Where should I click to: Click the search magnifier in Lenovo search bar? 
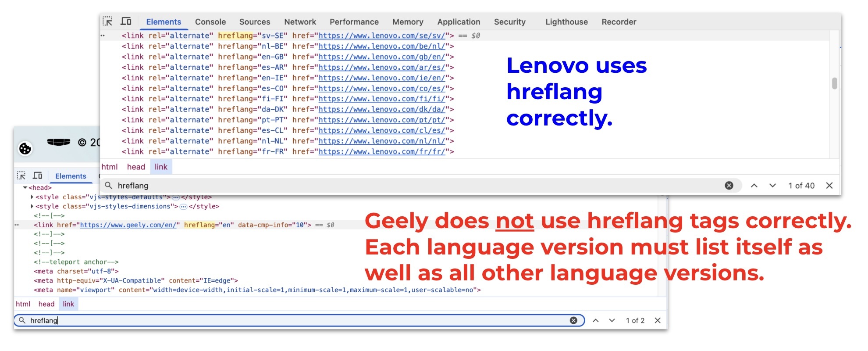point(109,186)
